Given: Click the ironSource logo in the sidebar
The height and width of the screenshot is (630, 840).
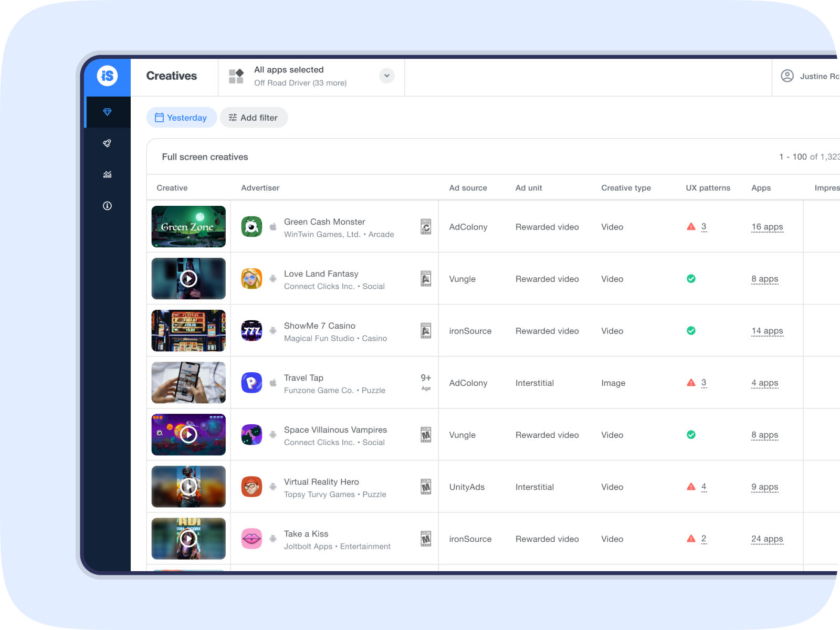Looking at the screenshot, I should point(107,76).
